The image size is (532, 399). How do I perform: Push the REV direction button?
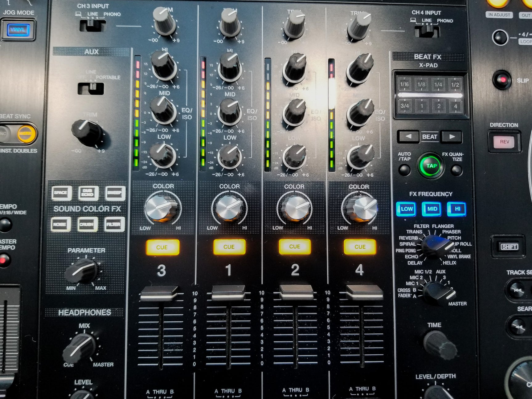(x=504, y=142)
